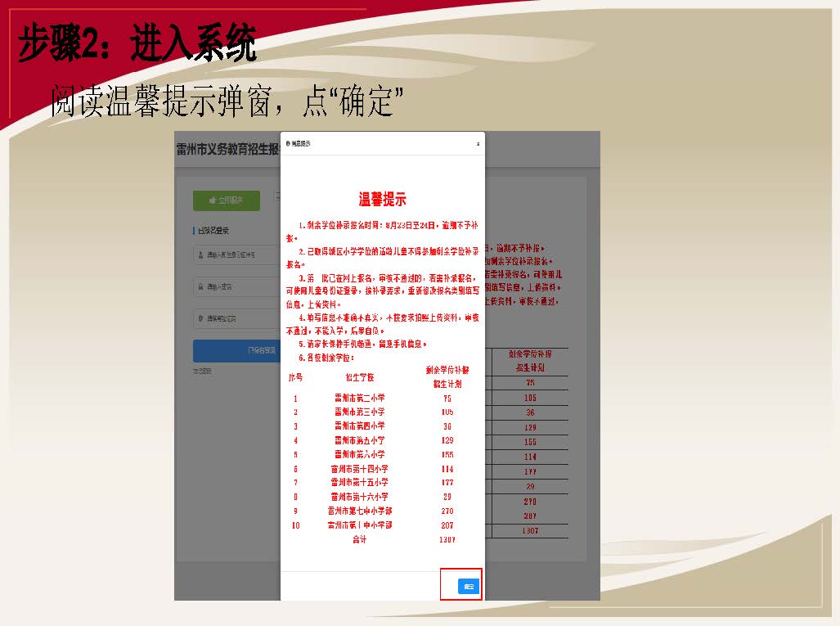Image resolution: width=840 pixels, height=626 pixels.
Task: Click the 雷州市义务教育招生 page title in the background
Action: point(227,149)
